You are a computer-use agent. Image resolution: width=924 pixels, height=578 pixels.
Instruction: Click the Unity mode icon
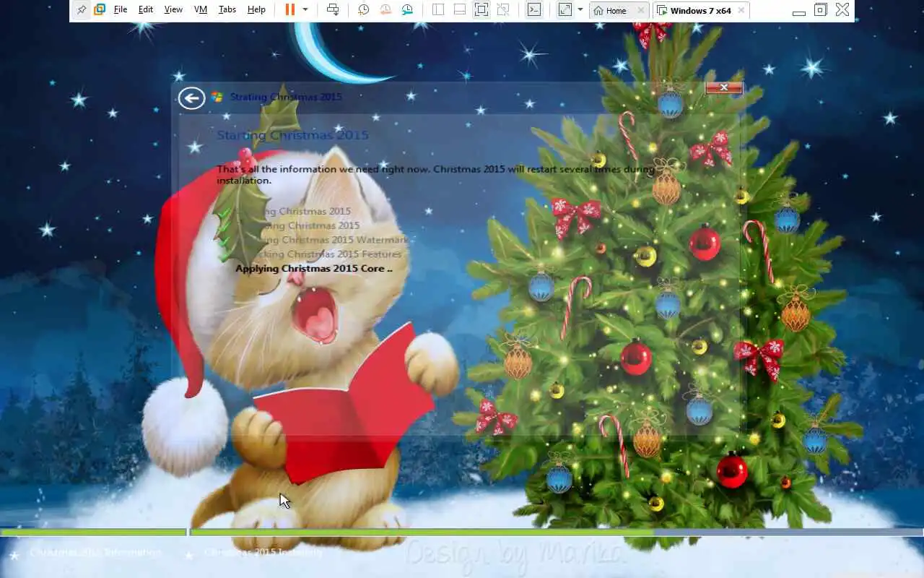[x=503, y=10]
